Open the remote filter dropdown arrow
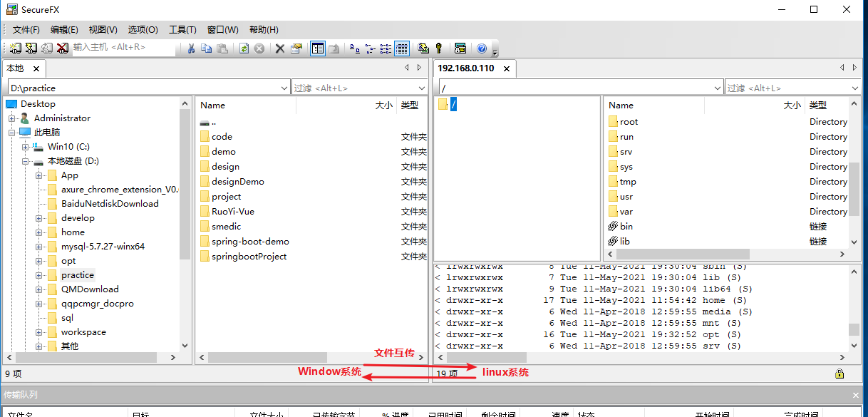This screenshot has width=868, height=417. (x=855, y=88)
